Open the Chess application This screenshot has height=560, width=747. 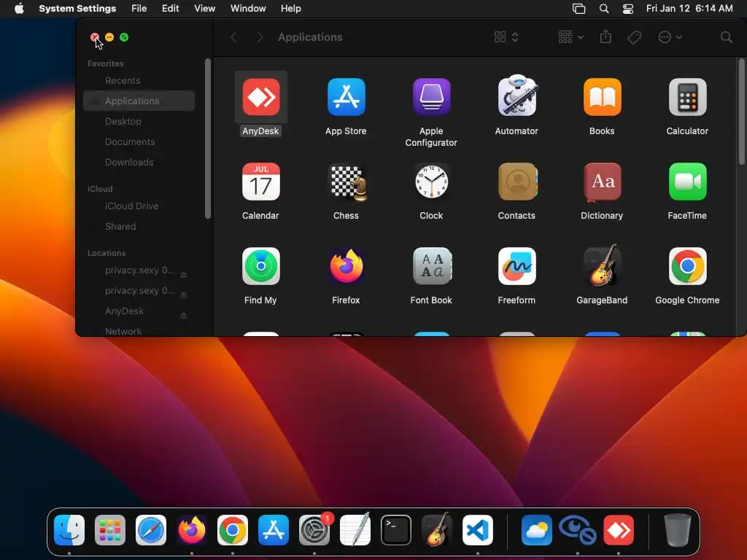tap(348, 182)
